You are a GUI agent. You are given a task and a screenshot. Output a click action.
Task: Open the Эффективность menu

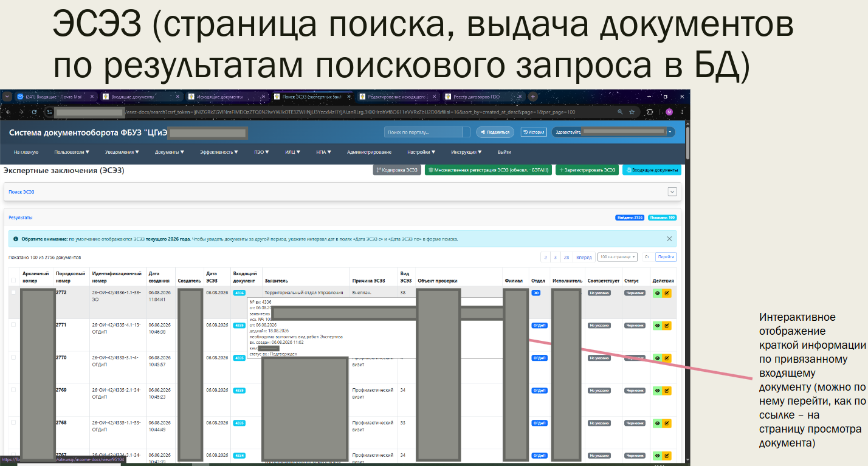click(x=219, y=152)
